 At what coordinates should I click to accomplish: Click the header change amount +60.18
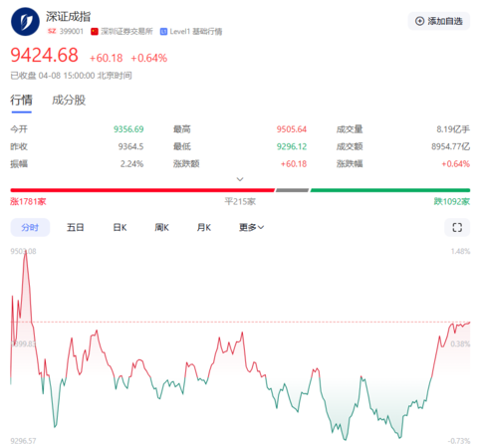pos(107,58)
